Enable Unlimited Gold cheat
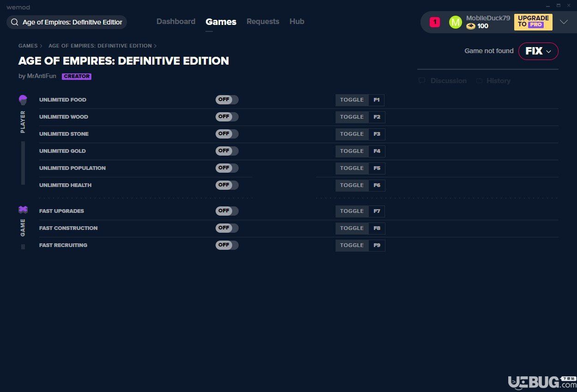Viewport: 577px width, 392px height. [x=227, y=151]
